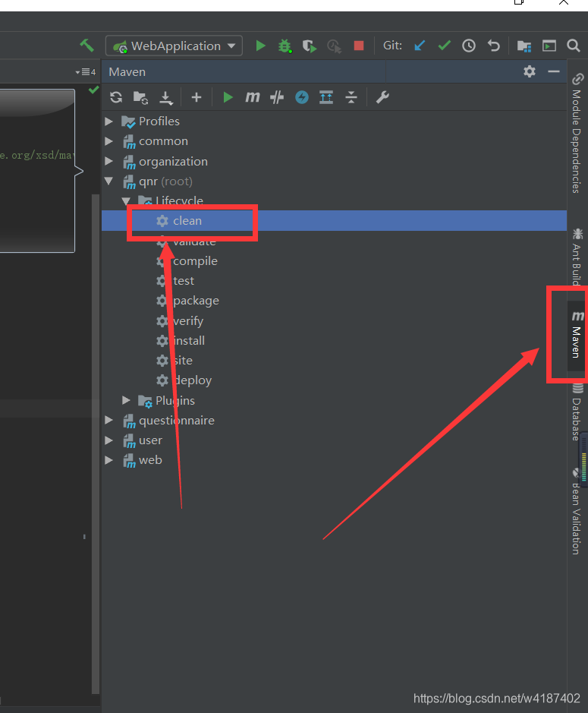588x713 pixels.
Task: Open Ant Build side tab
Action: tap(577, 257)
